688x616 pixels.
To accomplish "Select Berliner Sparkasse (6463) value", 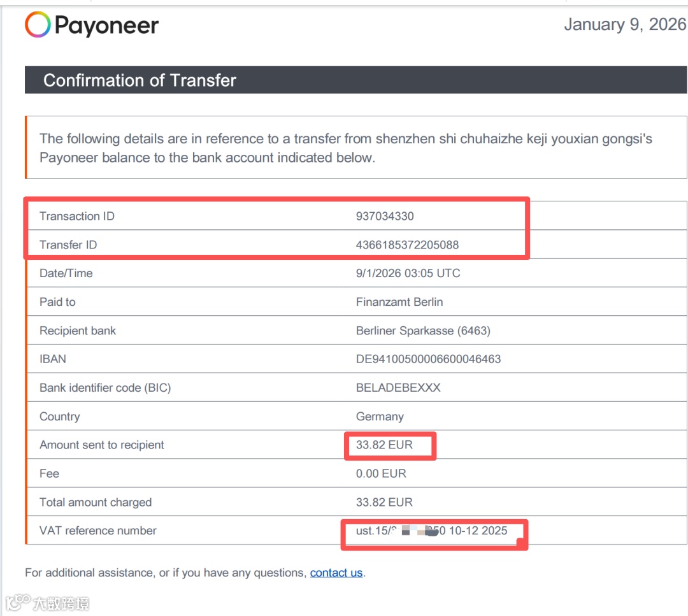I will 423,331.
